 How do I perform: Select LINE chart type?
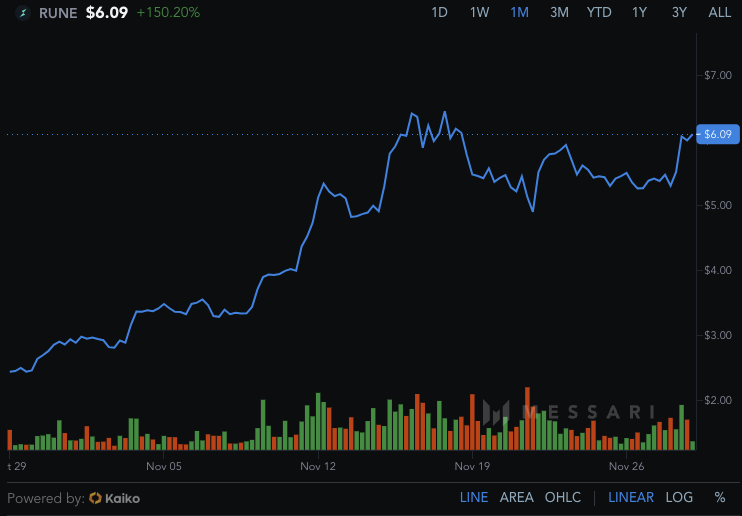[x=474, y=498]
